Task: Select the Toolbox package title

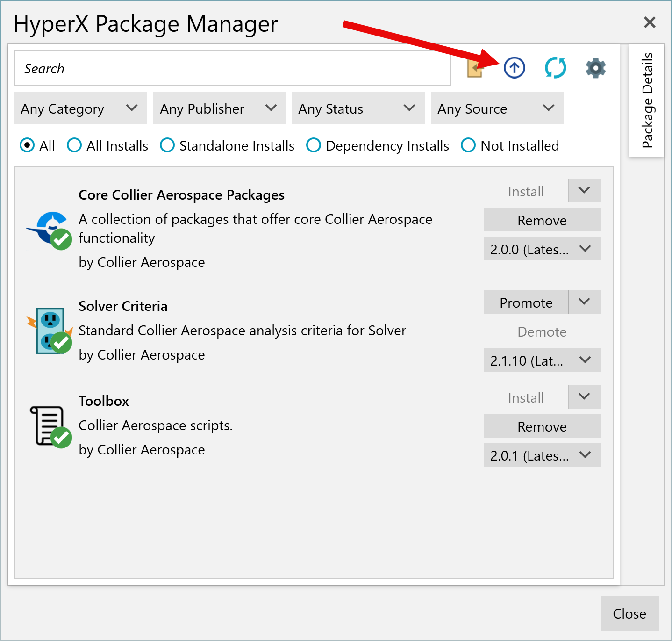Action: click(x=104, y=401)
